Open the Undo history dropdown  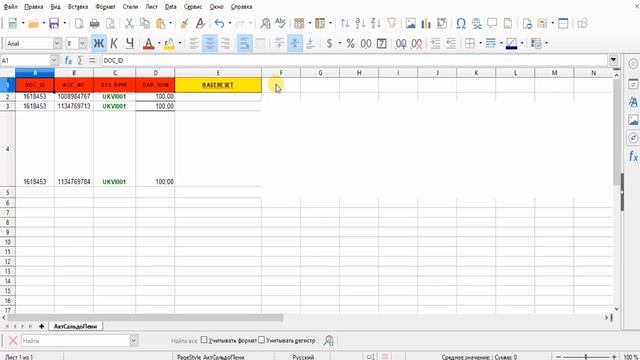(x=229, y=23)
